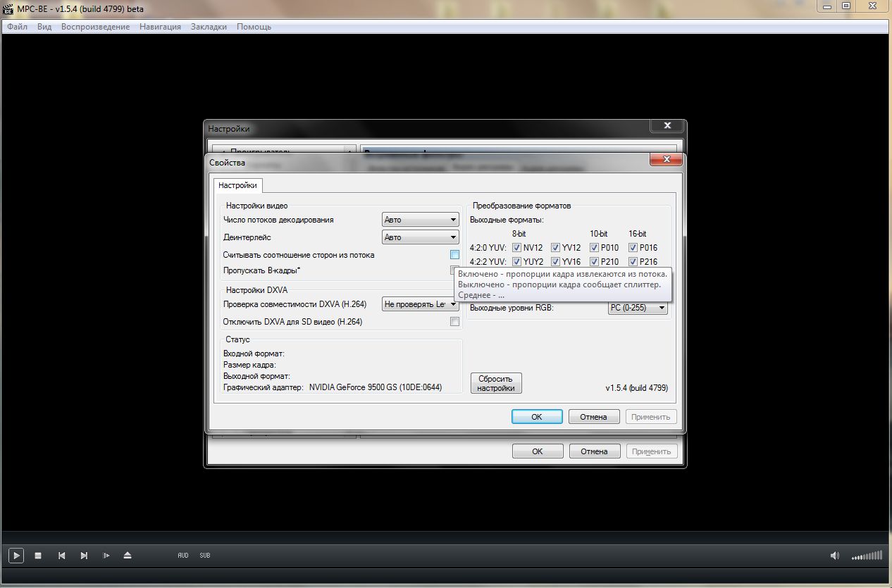The height and width of the screenshot is (588, 892).
Task: Mute sound via the speaker icon
Action: pyautogui.click(x=835, y=556)
